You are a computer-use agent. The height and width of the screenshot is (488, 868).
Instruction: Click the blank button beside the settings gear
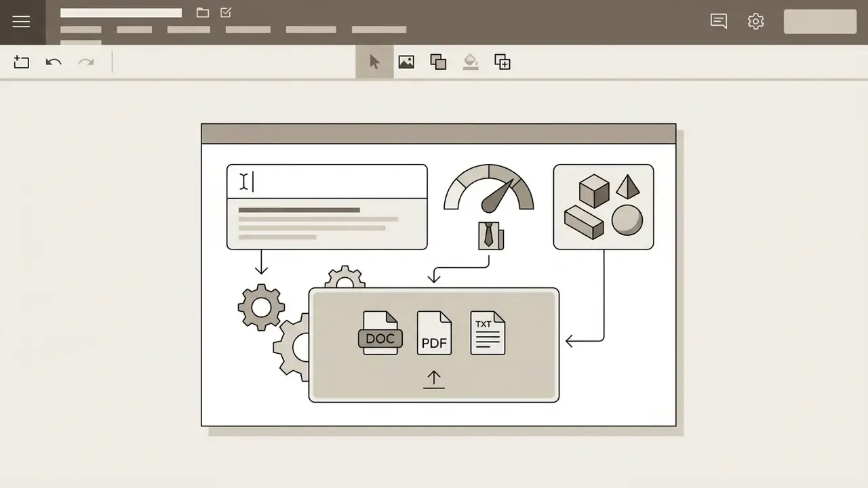click(x=820, y=22)
